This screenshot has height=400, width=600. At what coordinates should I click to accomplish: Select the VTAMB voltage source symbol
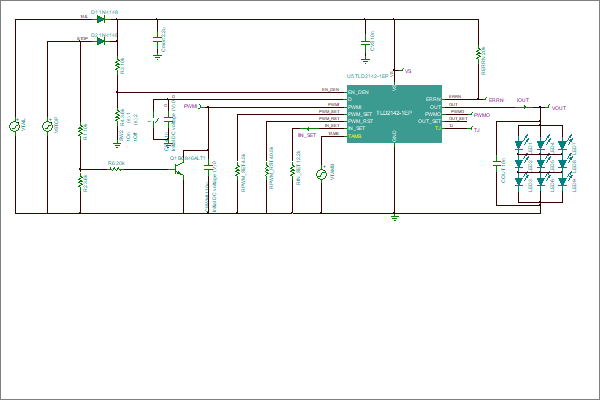click(x=321, y=174)
